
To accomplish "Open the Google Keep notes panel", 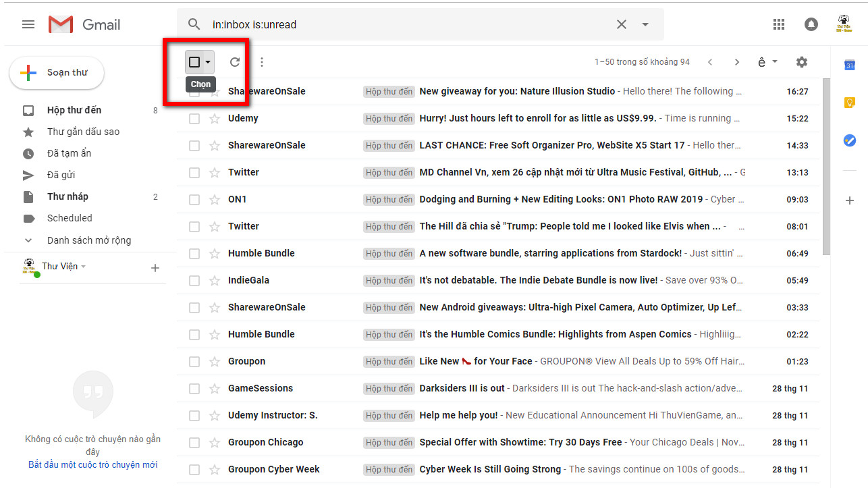I will [x=849, y=102].
